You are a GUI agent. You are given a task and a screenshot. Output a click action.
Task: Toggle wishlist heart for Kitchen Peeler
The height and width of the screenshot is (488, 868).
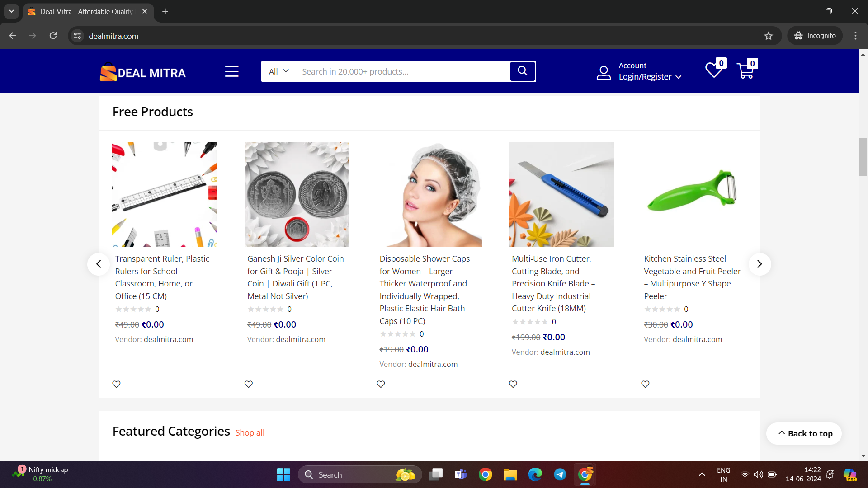pos(645,384)
